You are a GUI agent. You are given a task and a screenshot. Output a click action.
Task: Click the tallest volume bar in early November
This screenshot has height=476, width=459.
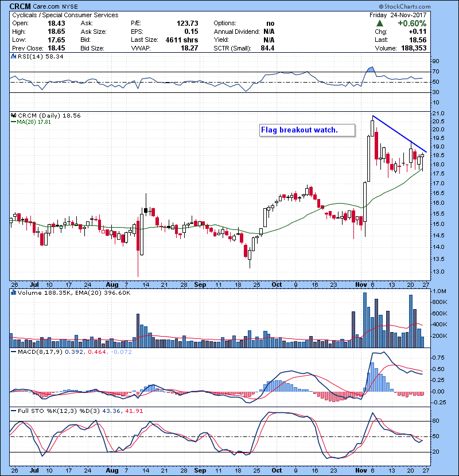coord(365,320)
